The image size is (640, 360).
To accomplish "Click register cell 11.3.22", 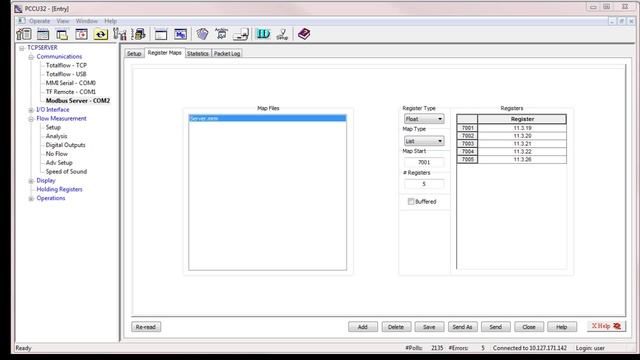I will 522,151.
